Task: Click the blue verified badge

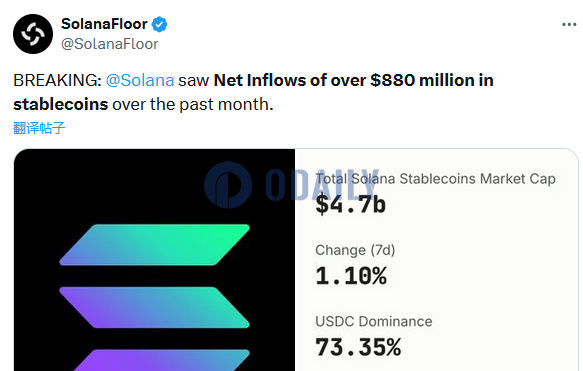Action: pyautogui.click(x=160, y=25)
